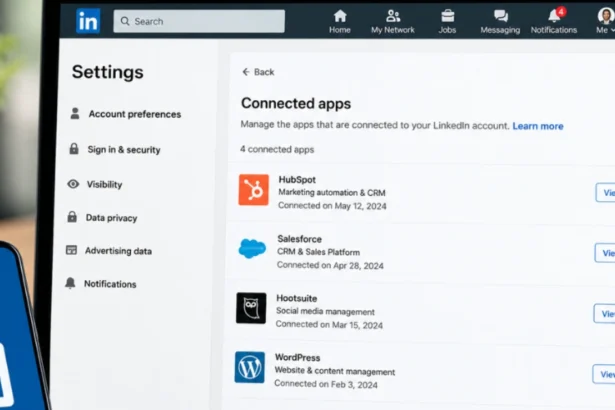Open the Messaging chat icon
This screenshot has height=410, width=615.
(x=500, y=16)
